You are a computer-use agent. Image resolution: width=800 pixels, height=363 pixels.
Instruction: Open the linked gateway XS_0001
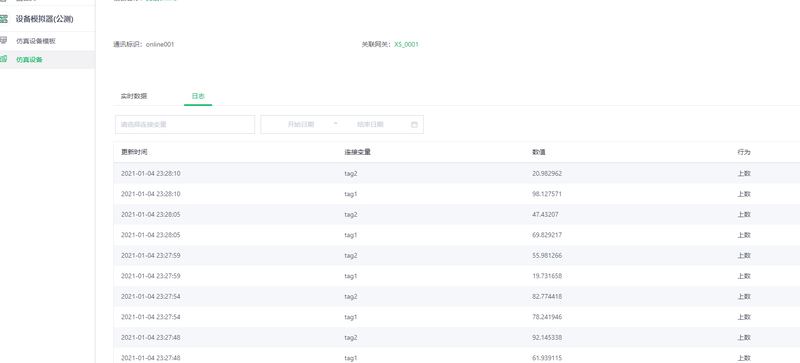pyautogui.click(x=406, y=44)
